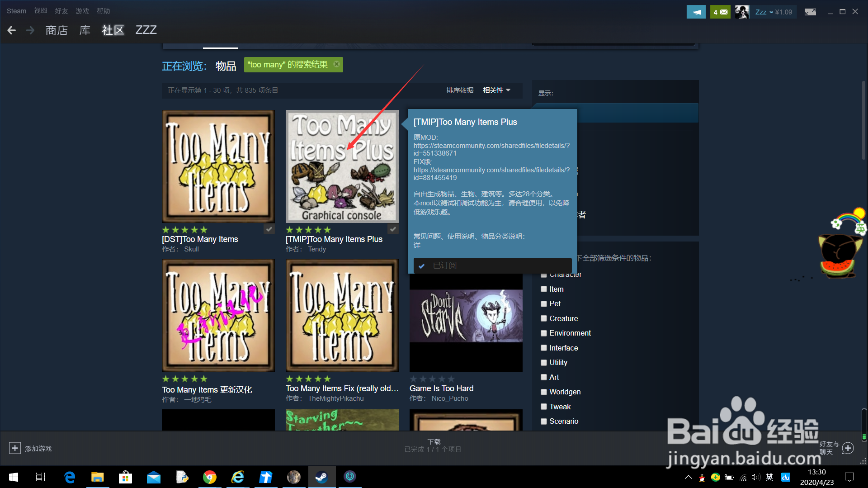Click the 已订阅 subscribed button
This screenshot has width=868, height=488.
492,265
